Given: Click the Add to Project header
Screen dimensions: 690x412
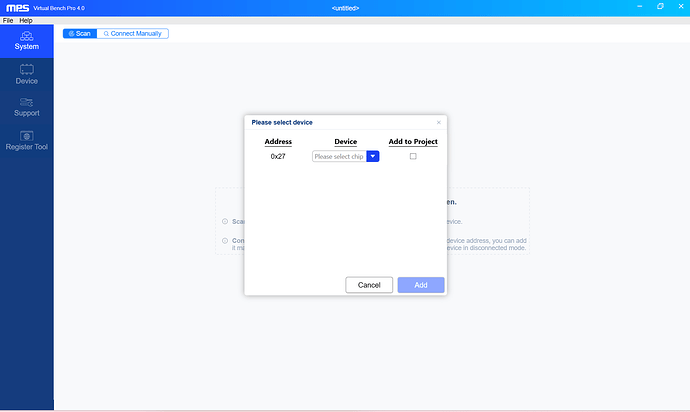Looking at the screenshot, I should 413,141.
